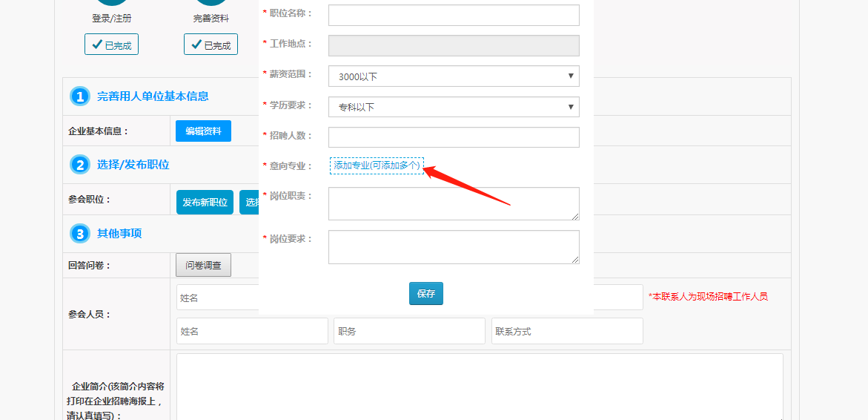Open the 薪资范围 dropdown

click(454, 76)
